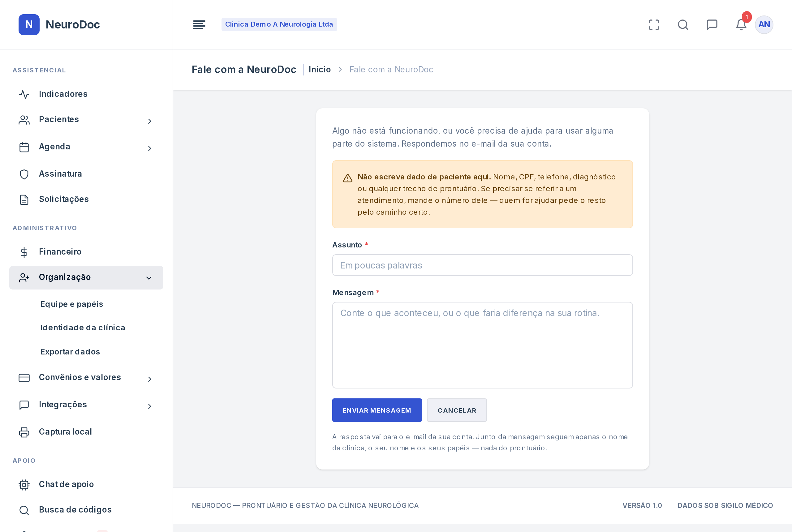This screenshot has height=532, width=792.
Task: Click the Cancelar button
Action: point(457,410)
